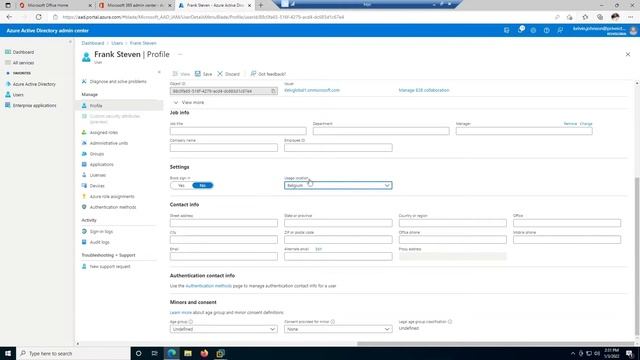
Task: Click Learn more about age group link
Action: point(181,312)
